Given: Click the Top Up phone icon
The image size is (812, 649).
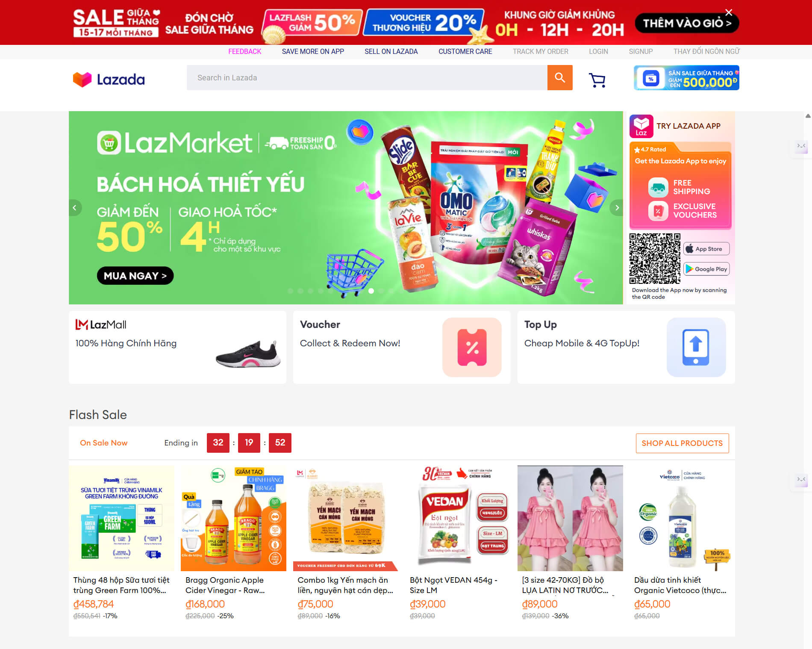Looking at the screenshot, I should (696, 347).
